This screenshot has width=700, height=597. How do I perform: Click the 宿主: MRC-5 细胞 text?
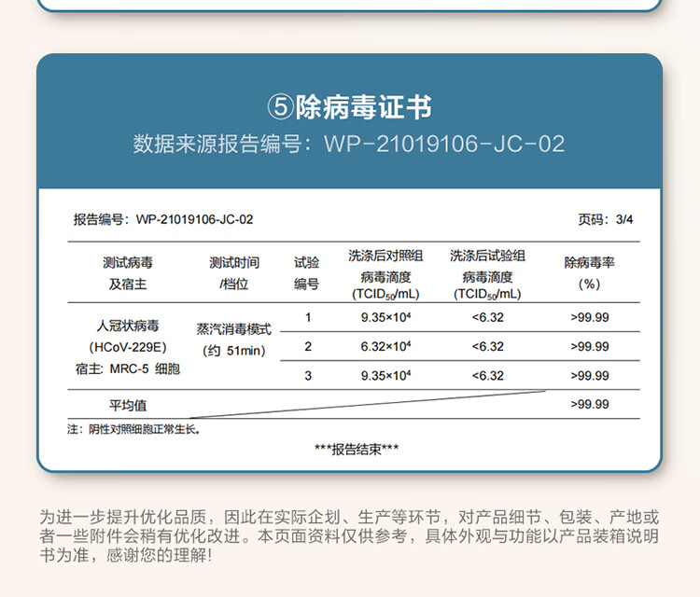coord(127,368)
